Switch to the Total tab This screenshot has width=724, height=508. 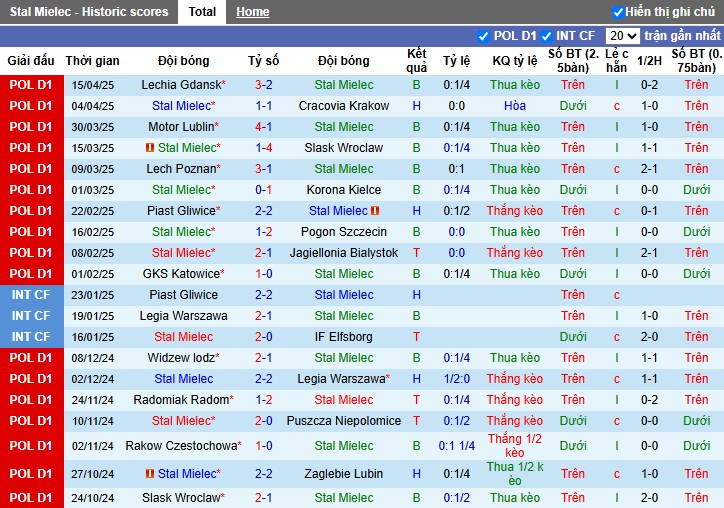click(x=202, y=12)
